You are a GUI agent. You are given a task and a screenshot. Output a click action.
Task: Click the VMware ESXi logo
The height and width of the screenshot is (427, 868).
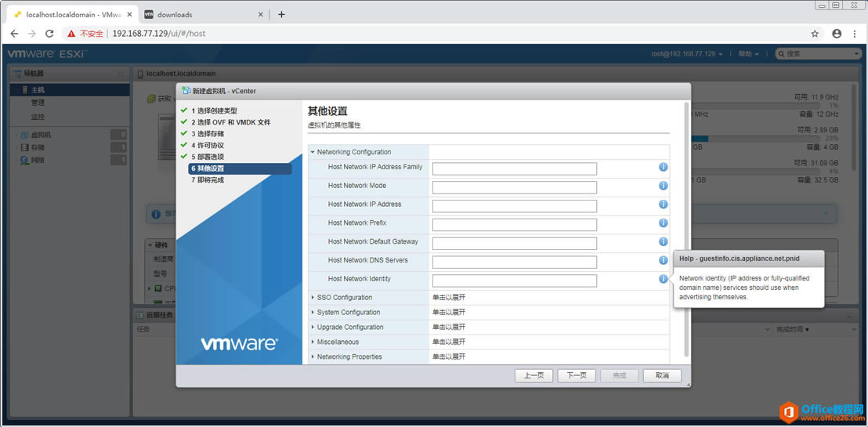tap(47, 54)
